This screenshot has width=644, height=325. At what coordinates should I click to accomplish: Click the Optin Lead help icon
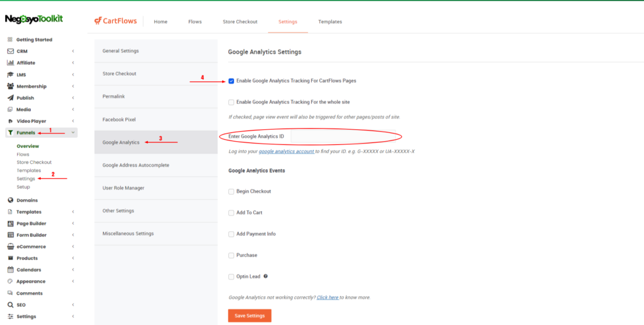pos(266,276)
